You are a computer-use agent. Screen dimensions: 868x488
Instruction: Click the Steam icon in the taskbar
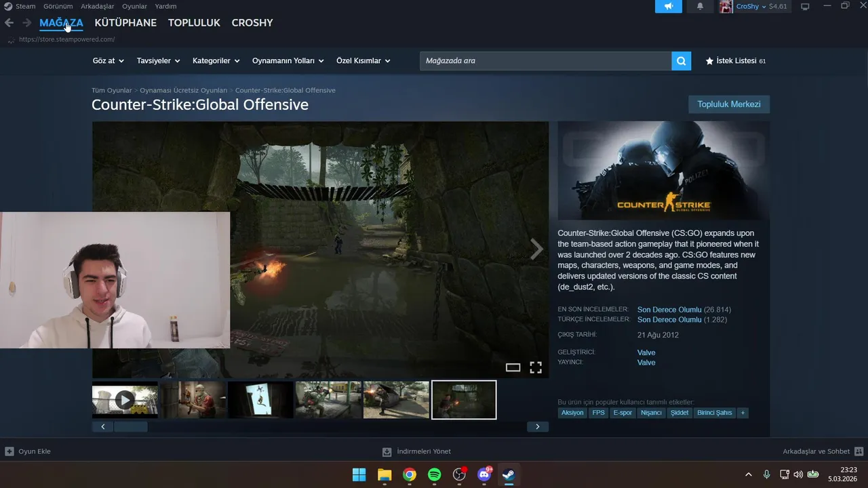click(509, 474)
